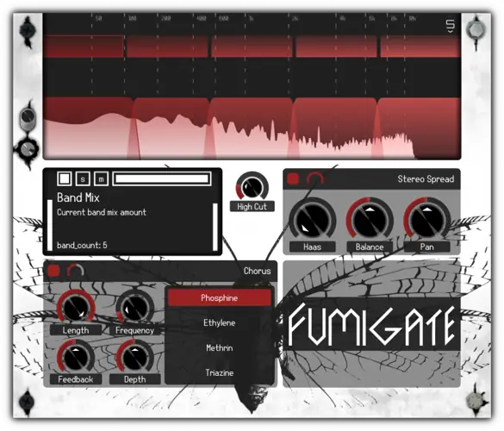Choose the Ethylene chorus mode

pos(220,322)
